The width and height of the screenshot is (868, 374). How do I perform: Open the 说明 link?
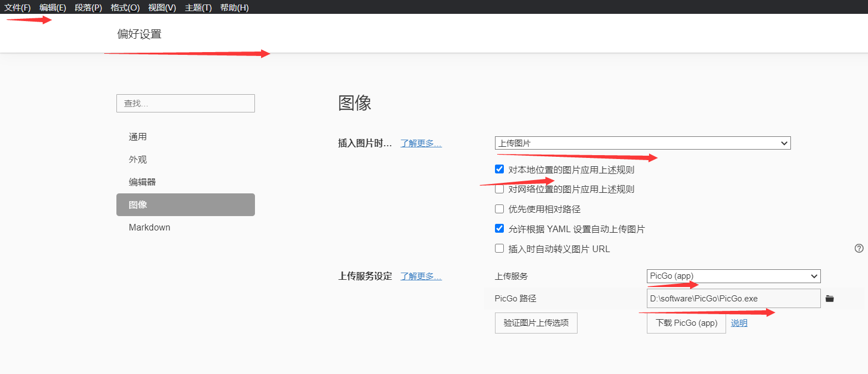[739, 323]
